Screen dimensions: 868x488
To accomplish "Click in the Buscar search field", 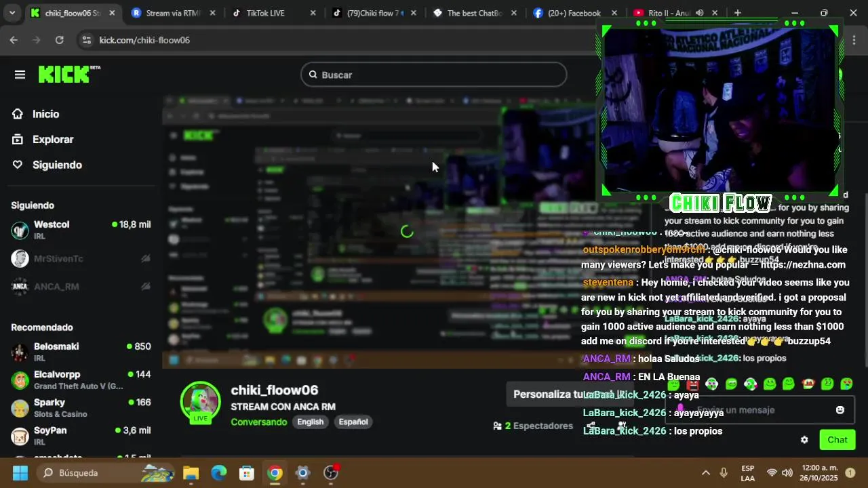I will pyautogui.click(x=434, y=75).
